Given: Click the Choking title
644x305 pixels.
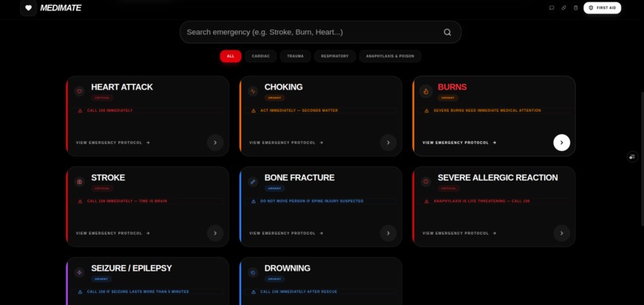Looking at the screenshot, I should pyautogui.click(x=284, y=87).
